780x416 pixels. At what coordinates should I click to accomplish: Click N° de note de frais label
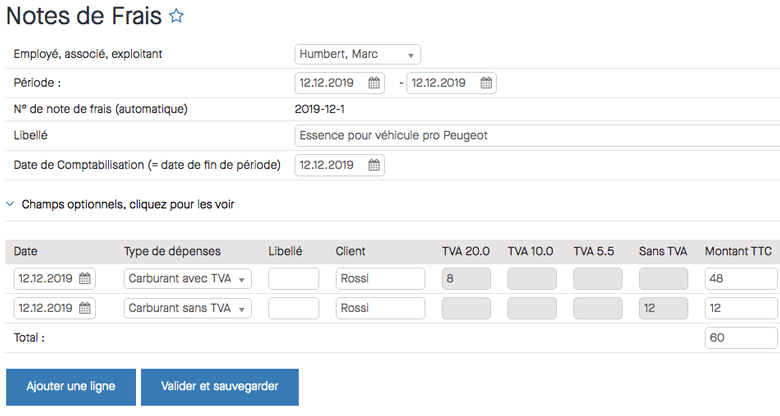(x=100, y=109)
